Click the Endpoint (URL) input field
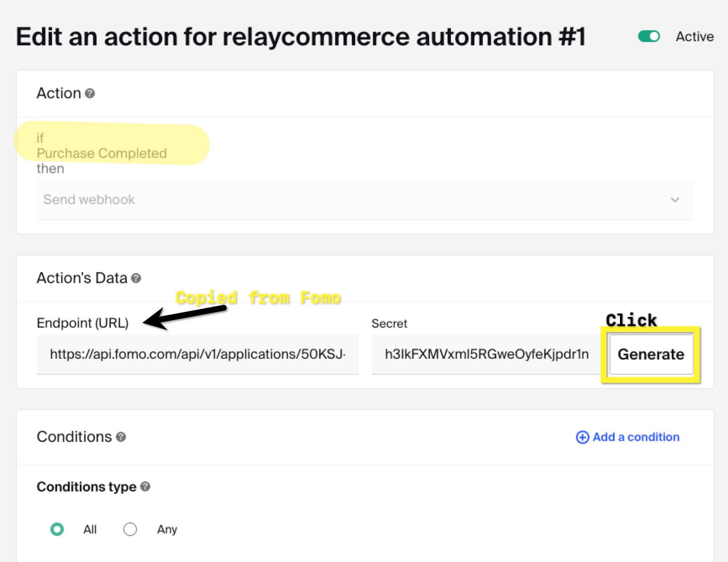 (198, 354)
